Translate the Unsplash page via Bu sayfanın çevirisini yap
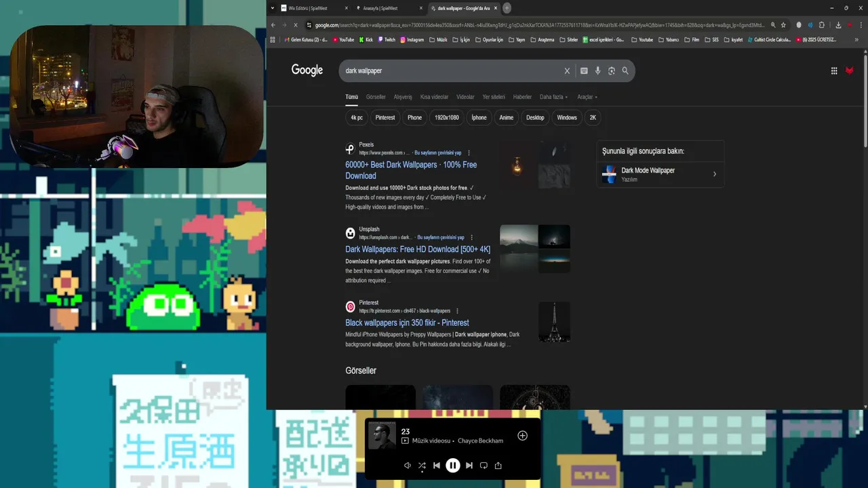 [x=441, y=238]
